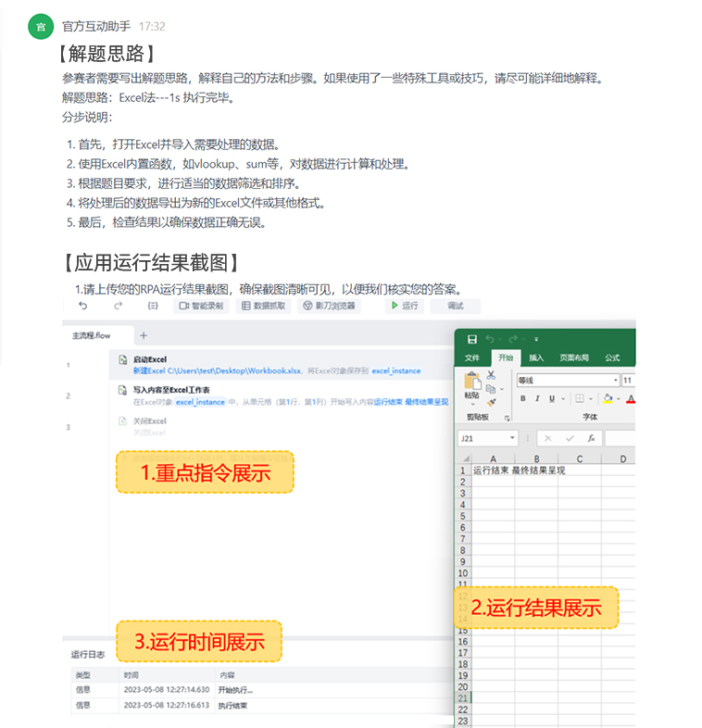The width and height of the screenshot is (702, 728).
Task: Click the 数据抓取 data capture button
Action: (264, 306)
